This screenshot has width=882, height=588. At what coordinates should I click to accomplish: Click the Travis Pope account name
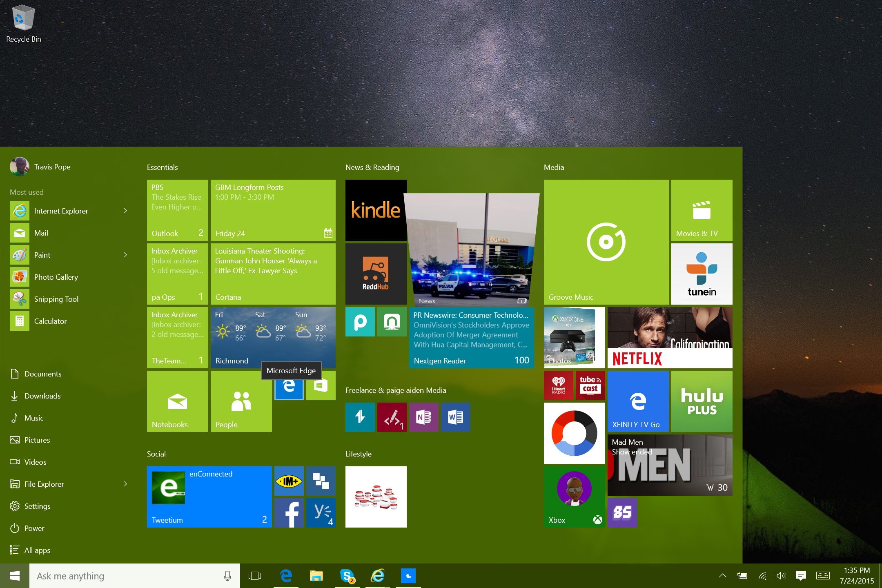pos(52,167)
